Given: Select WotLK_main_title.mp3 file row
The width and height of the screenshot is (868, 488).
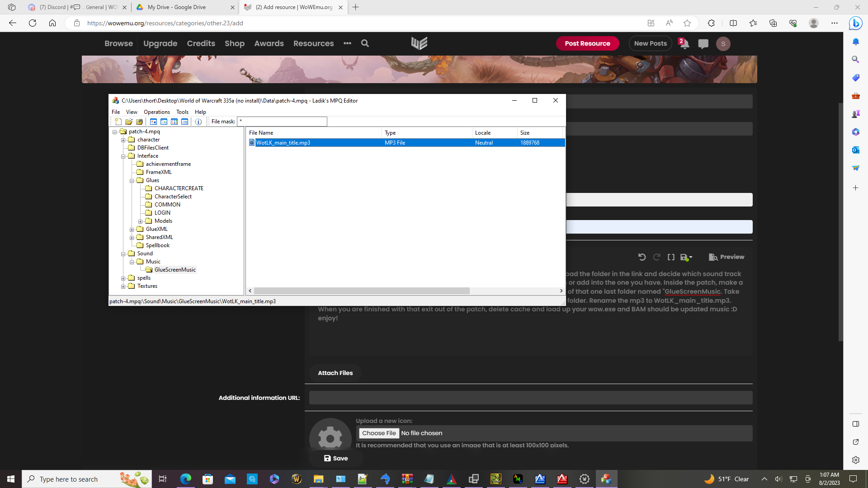Looking at the screenshot, I should 406,143.
